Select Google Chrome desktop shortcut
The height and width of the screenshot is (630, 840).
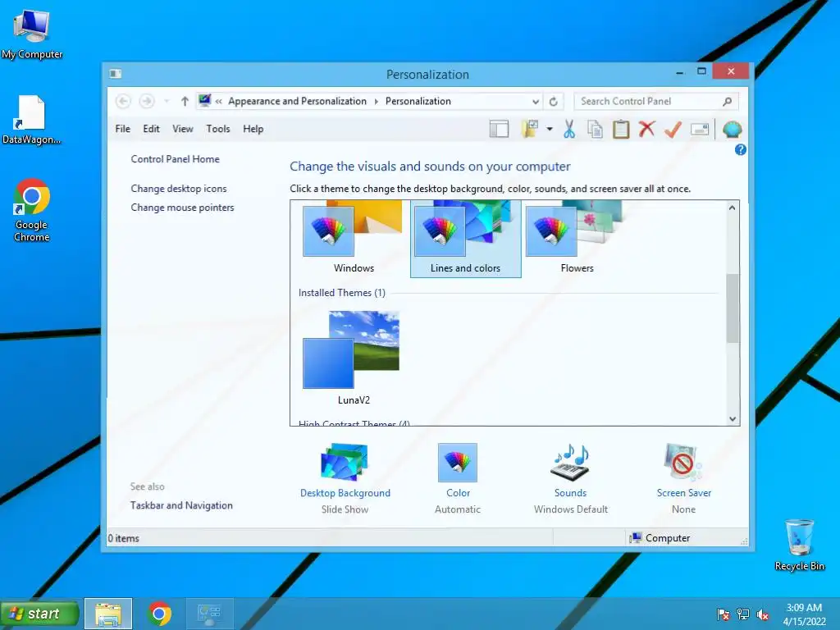(x=32, y=211)
